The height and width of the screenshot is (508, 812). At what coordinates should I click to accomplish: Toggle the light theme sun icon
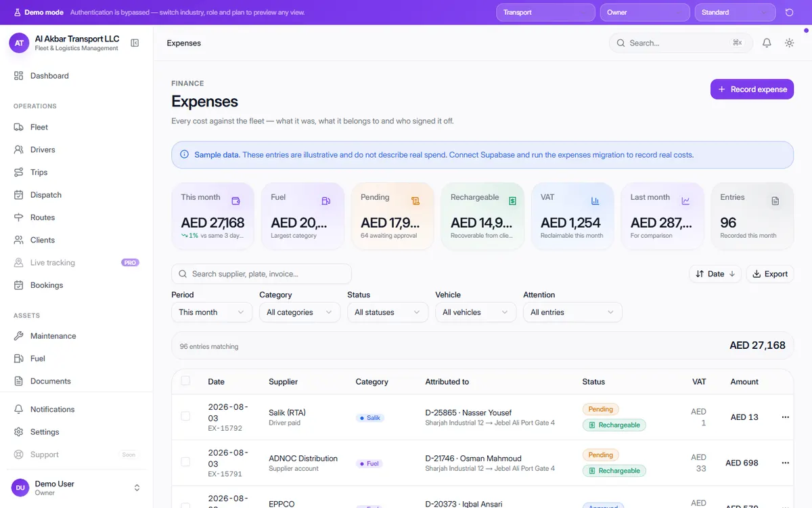(789, 43)
